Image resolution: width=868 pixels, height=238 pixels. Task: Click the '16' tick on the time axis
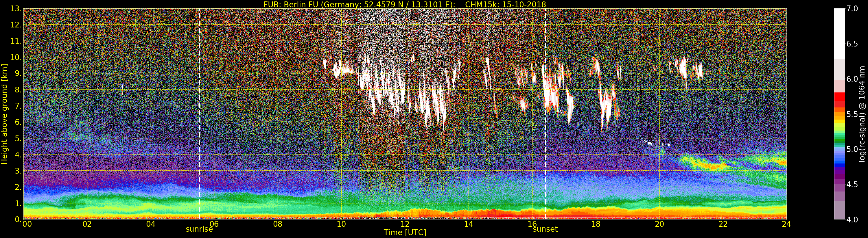[532, 224]
